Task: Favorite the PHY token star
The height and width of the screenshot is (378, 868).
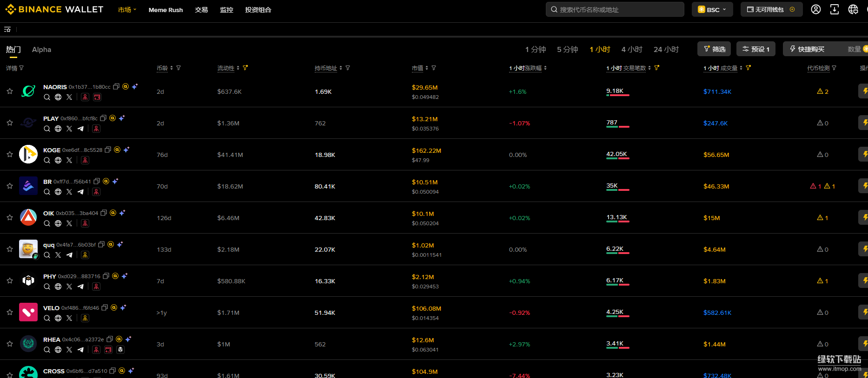Action: click(10, 280)
